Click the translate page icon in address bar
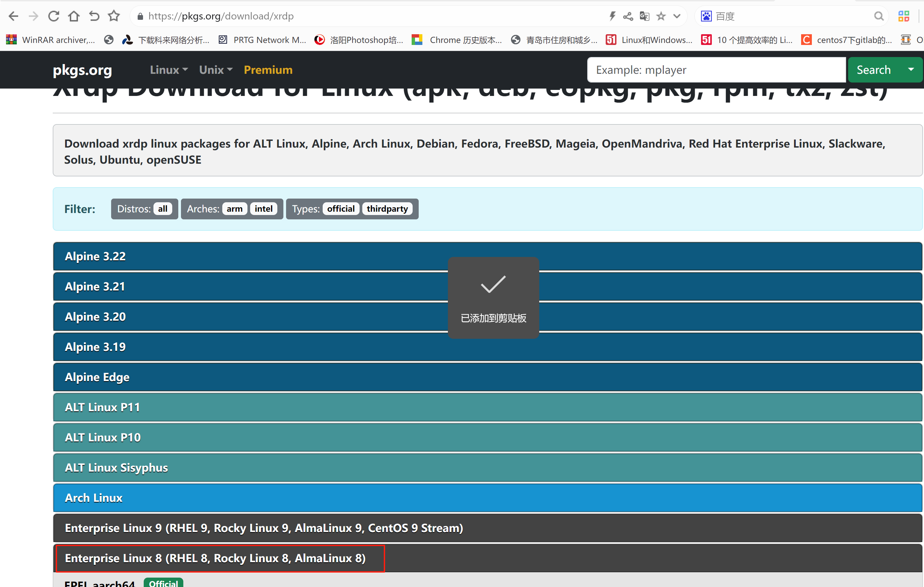The height and width of the screenshot is (587, 924). click(644, 16)
